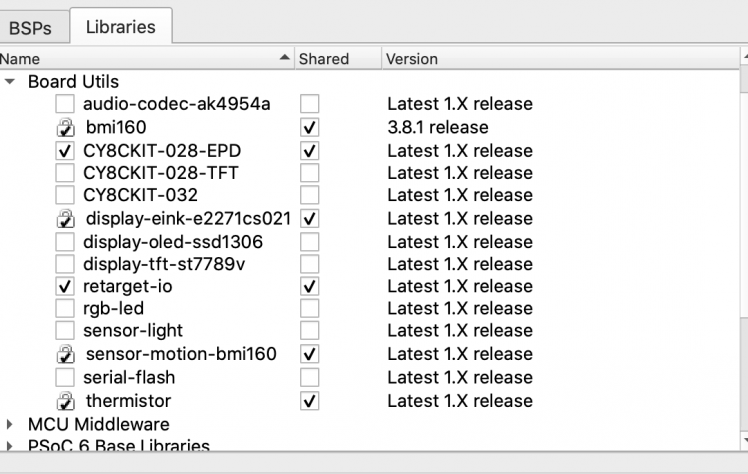Click the lock icon beside sensor-motion-bmi160
The height and width of the screenshot is (474, 748).
click(x=65, y=355)
